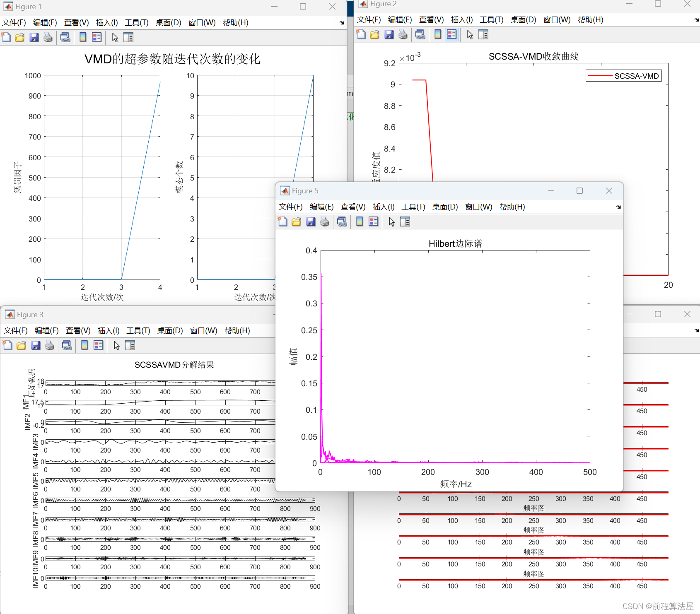
Task: Save icon in Figure 2 toolbar
Action: [x=389, y=35]
